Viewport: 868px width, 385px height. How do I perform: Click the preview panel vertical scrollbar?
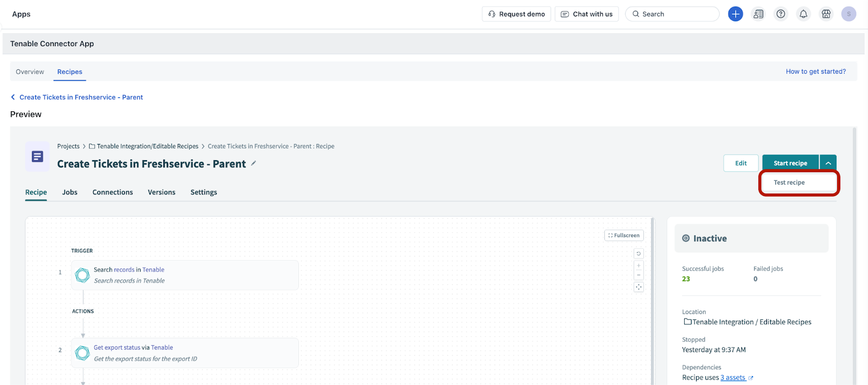tap(854, 256)
